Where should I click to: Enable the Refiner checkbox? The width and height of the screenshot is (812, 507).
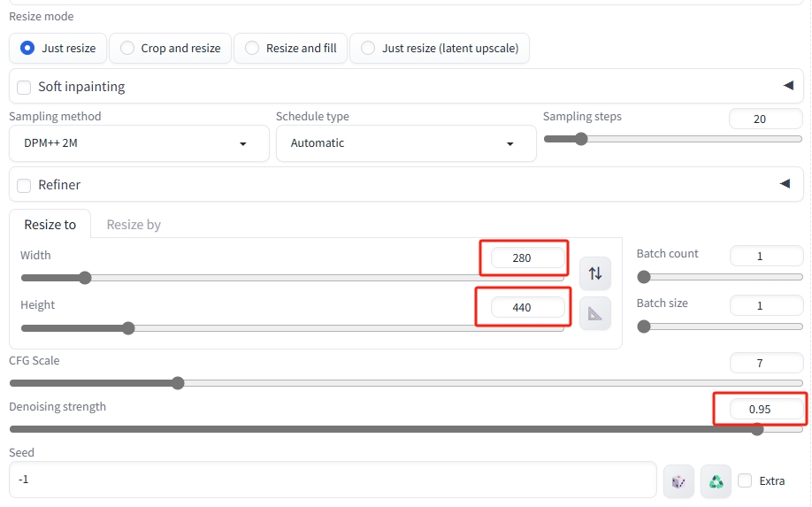pyautogui.click(x=24, y=186)
